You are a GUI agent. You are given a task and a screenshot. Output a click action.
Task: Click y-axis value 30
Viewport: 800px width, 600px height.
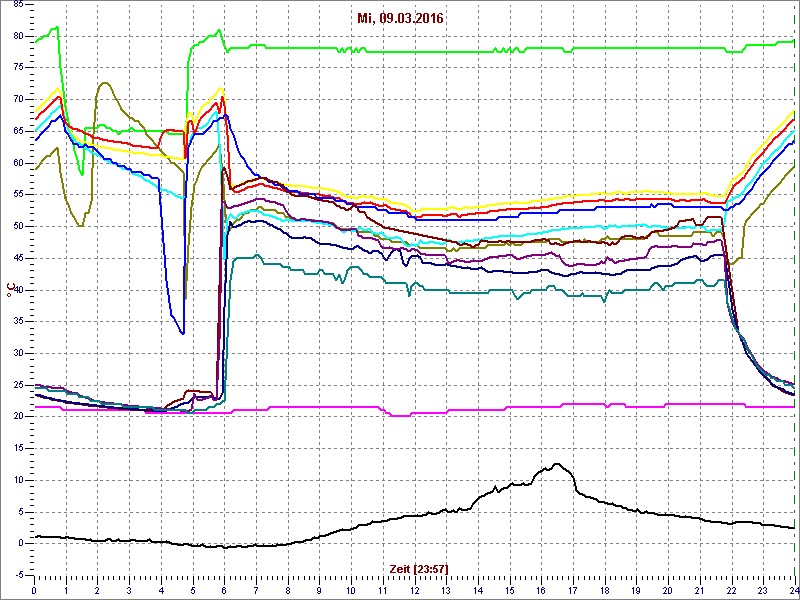click(x=18, y=353)
